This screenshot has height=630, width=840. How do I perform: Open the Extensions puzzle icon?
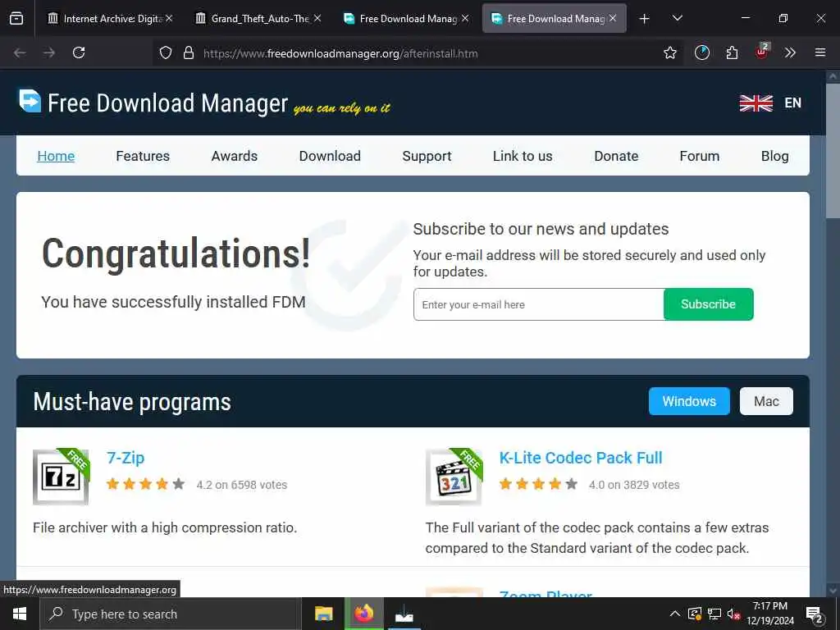pos(732,52)
